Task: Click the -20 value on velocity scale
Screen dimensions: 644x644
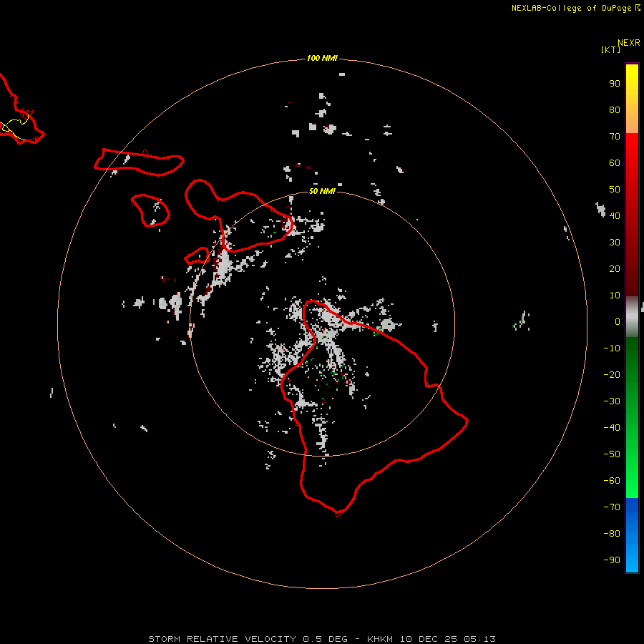Action: [x=612, y=374]
